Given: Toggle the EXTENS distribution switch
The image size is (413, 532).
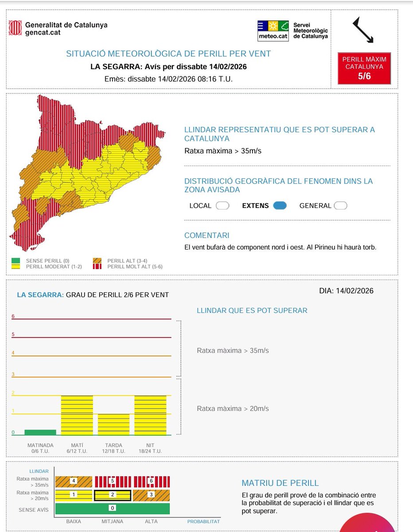Looking at the screenshot, I should tap(280, 206).
